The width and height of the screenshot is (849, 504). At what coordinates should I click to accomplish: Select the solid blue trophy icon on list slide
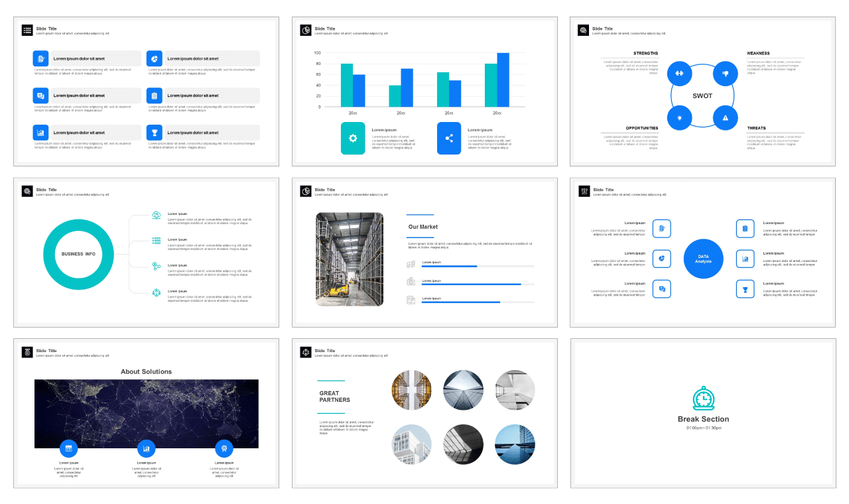coord(155,133)
